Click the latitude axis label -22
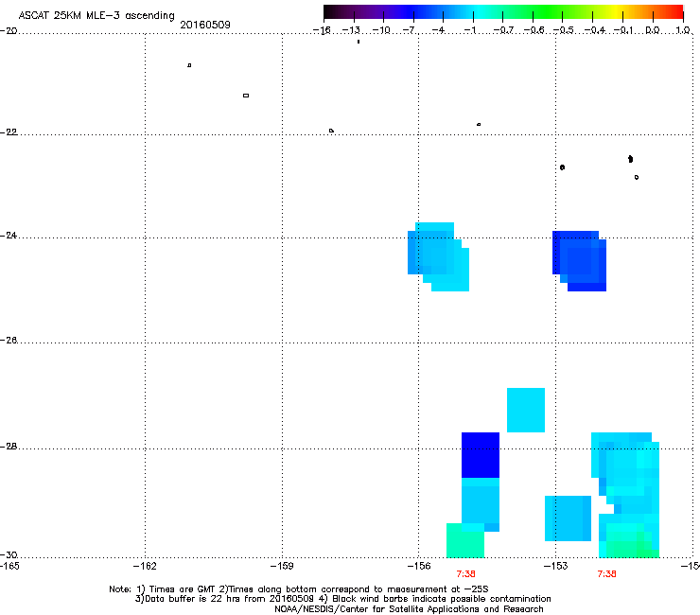The height and width of the screenshot is (615, 700). click(x=9, y=132)
